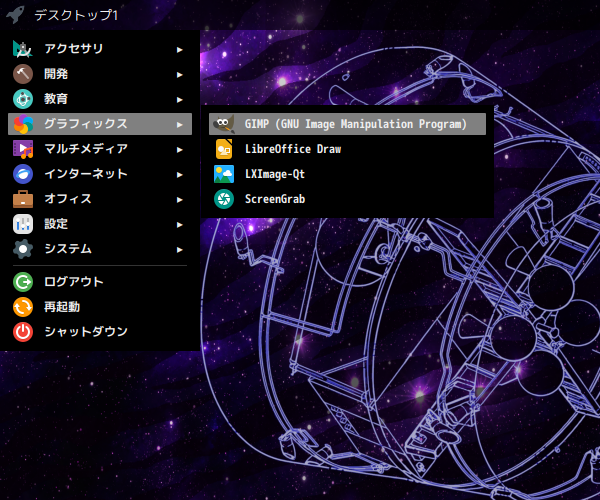Expand the 教育 submenu arrow
600x500 pixels.
coord(179,100)
